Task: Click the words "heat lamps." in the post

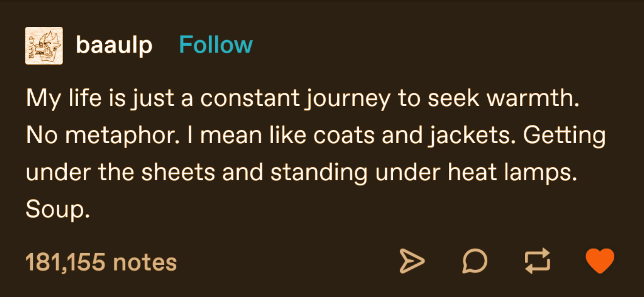Action: 512,173
